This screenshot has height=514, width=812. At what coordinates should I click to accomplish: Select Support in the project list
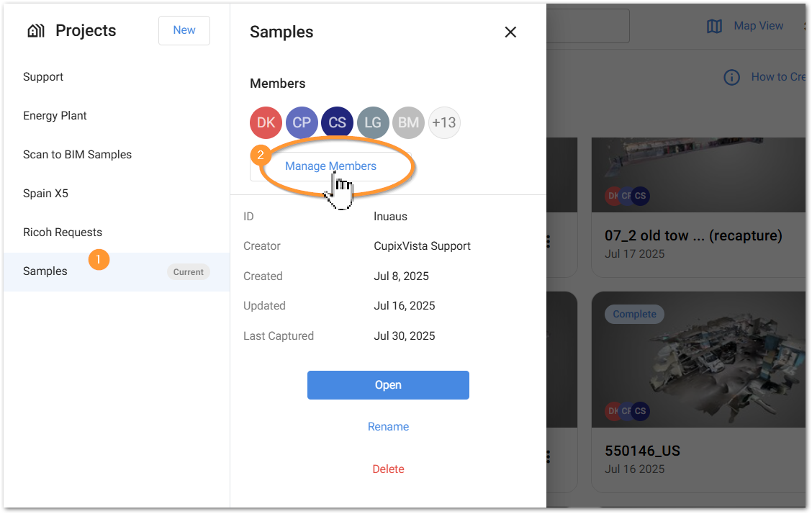click(x=43, y=77)
